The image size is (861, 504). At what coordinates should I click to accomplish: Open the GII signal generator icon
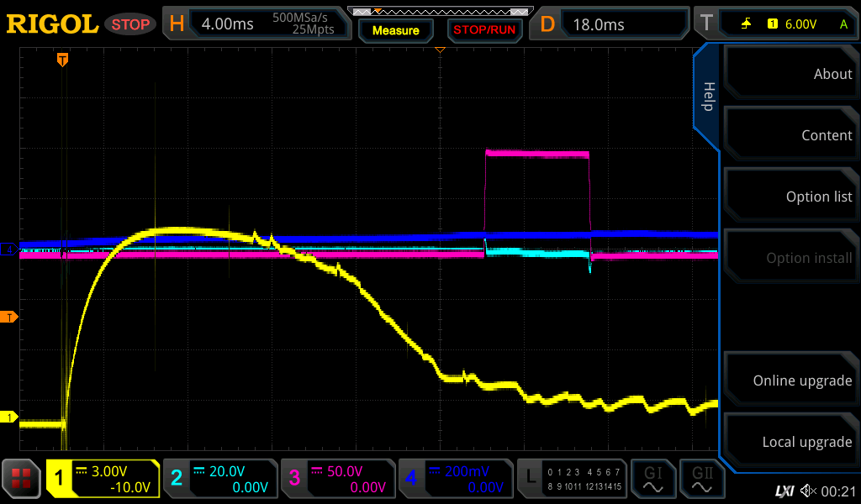[701, 479]
